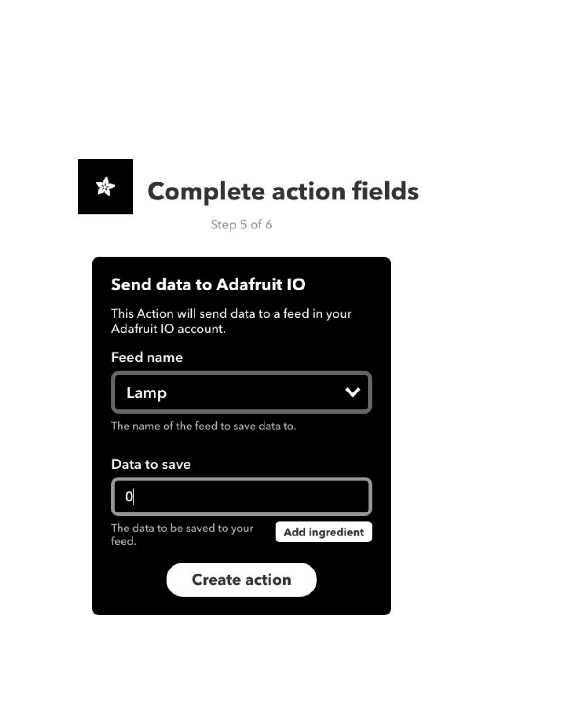Image resolution: width=563 pixels, height=728 pixels.
Task: Open the Feed name combo box showing Lamp
Action: [241, 392]
